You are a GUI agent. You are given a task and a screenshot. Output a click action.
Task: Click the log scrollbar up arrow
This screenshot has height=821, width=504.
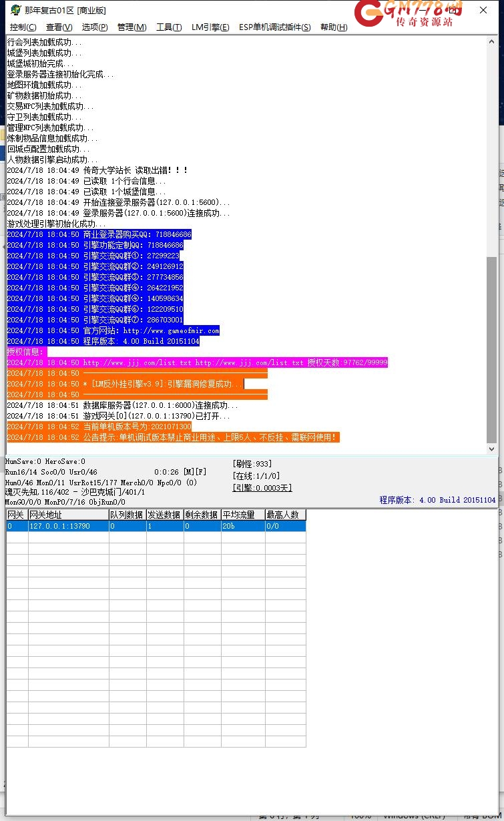click(x=492, y=41)
